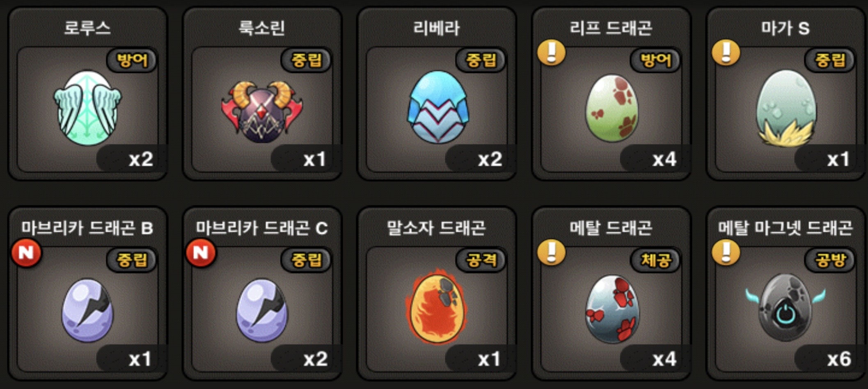Select the 로루스 winged egg icon
Screen dimensions: 868x389
coord(87,108)
